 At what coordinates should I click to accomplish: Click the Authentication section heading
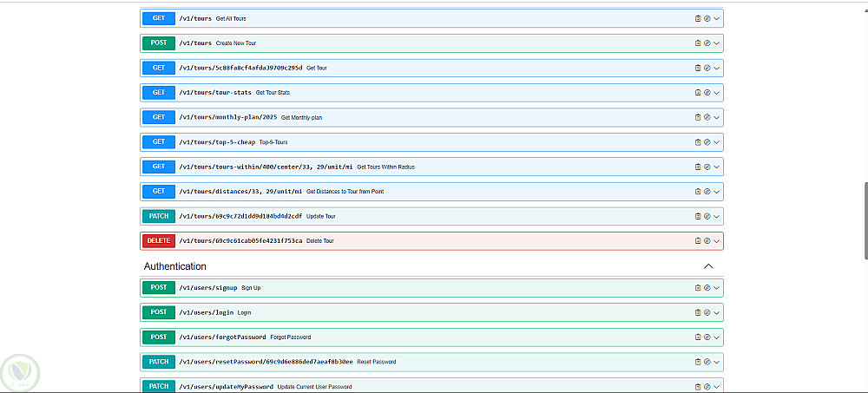(175, 266)
